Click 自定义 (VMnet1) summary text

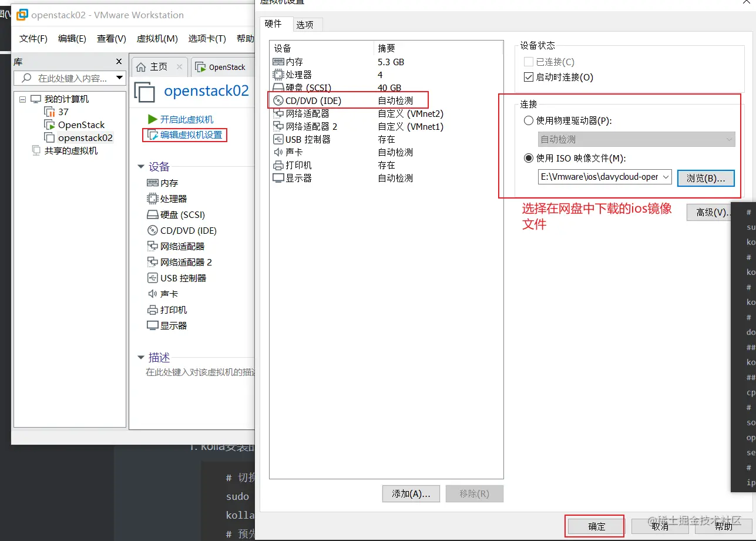click(411, 126)
